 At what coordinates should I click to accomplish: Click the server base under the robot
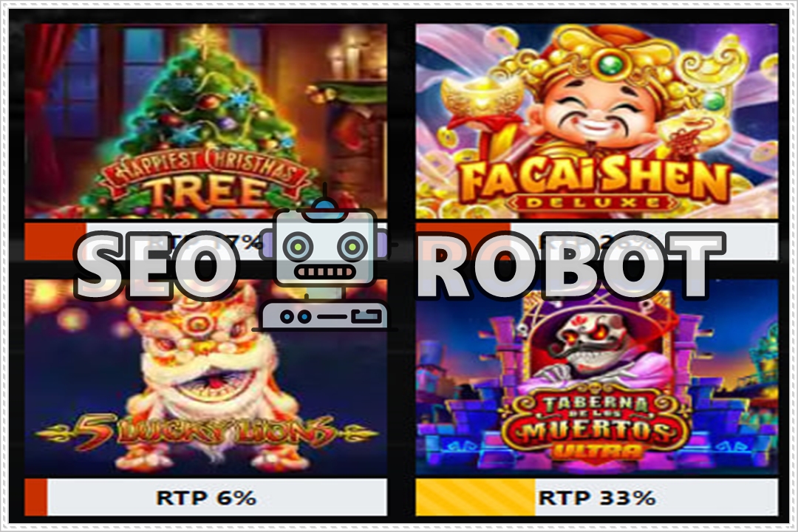pos(324,316)
